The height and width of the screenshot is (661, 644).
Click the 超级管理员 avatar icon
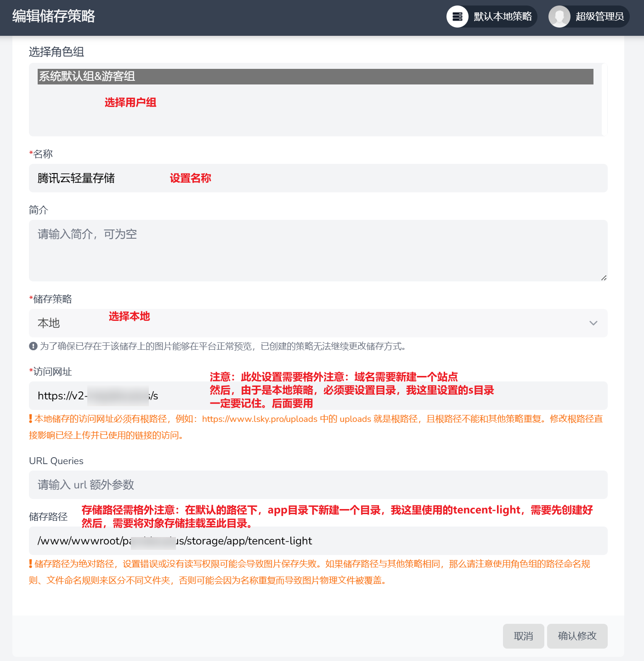point(559,17)
